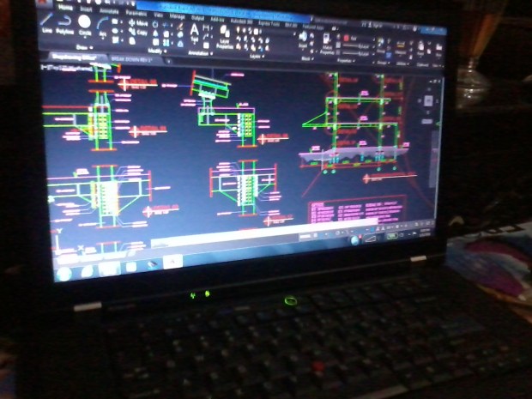Viewport: 532px width, 399px height.
Task: Click the Group icon in ribbon
Action: pyautogui.click(x=381, y=46)
